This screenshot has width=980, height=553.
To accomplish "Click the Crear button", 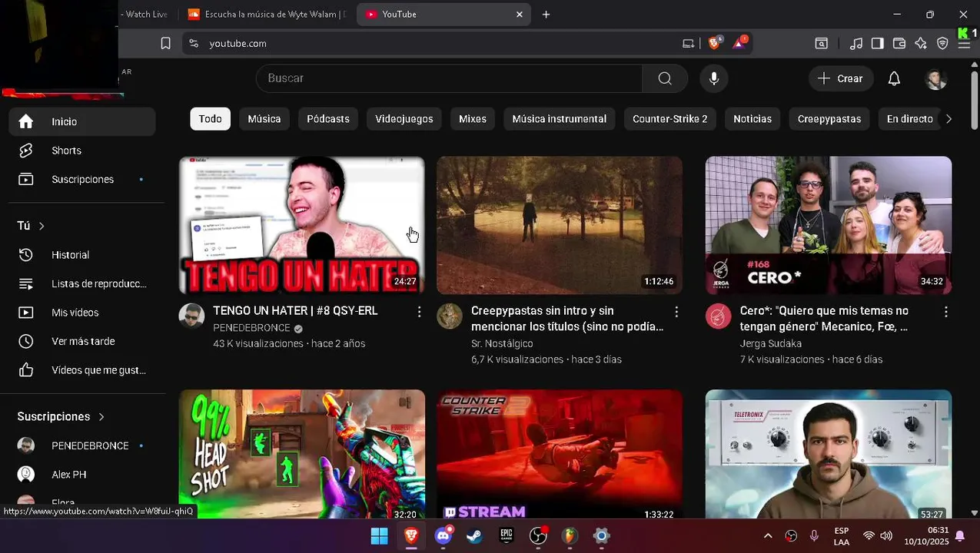I will [841, 78].
